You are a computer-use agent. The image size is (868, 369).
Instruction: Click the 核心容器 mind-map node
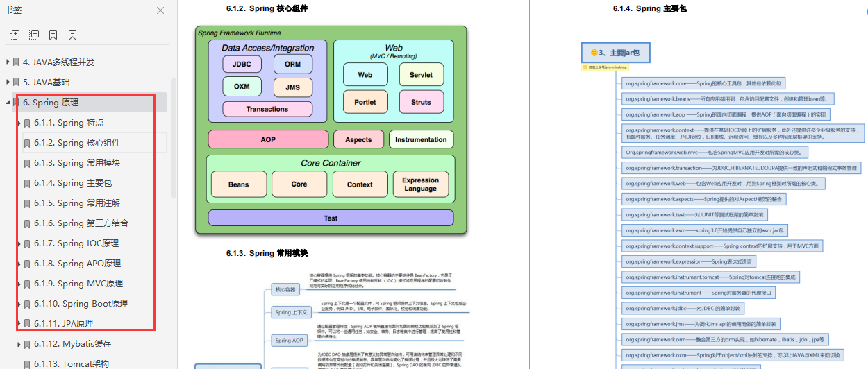(285, 289)
